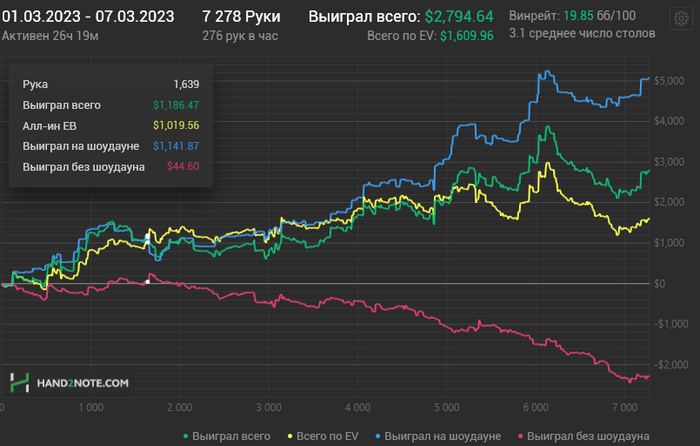Toggle the 'Выиграл всего' legend series
Image resolution: width=700 pixels, height=446 pixels.
[x=227, y=436]
